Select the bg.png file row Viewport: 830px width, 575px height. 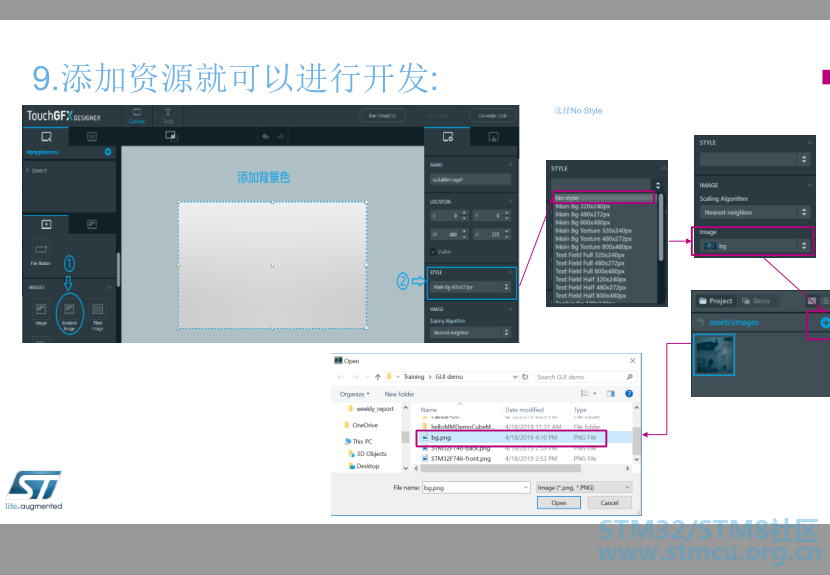click(524, 437)
